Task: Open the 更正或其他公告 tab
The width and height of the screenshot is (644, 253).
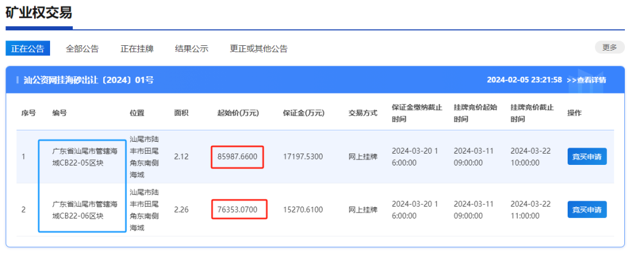Action: click(x=259, y=49)
